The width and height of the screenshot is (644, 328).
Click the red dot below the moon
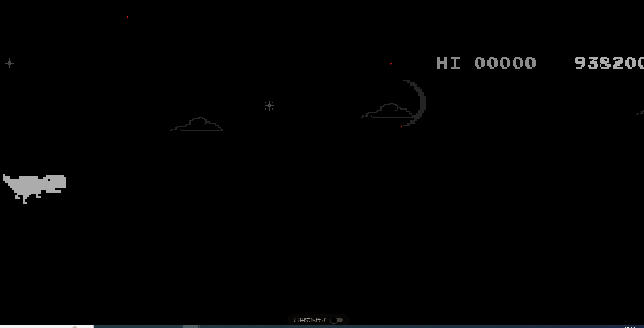[x=401, y=126]
